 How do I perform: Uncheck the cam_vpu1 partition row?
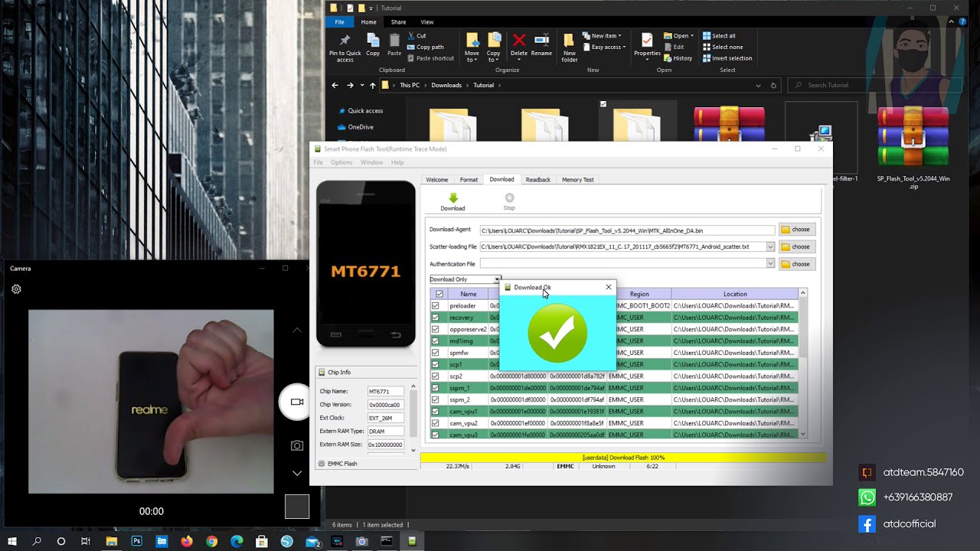pos(436,412)
